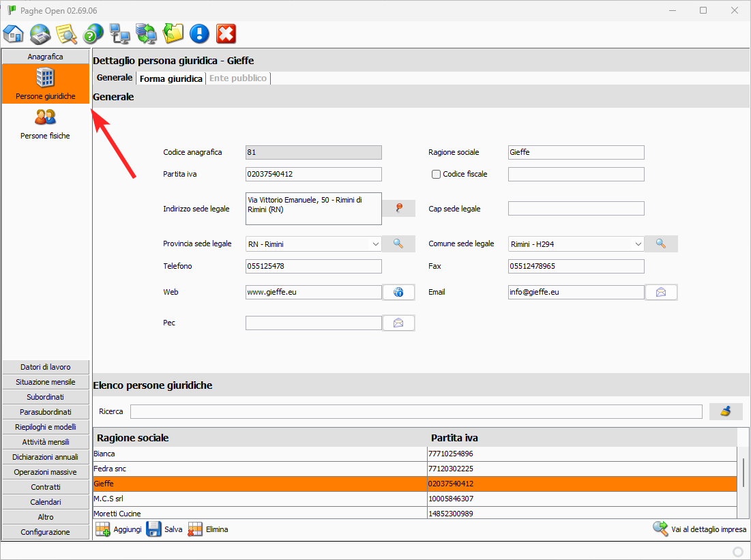Click the red X exit toolbar icon

tap(226, 33)
